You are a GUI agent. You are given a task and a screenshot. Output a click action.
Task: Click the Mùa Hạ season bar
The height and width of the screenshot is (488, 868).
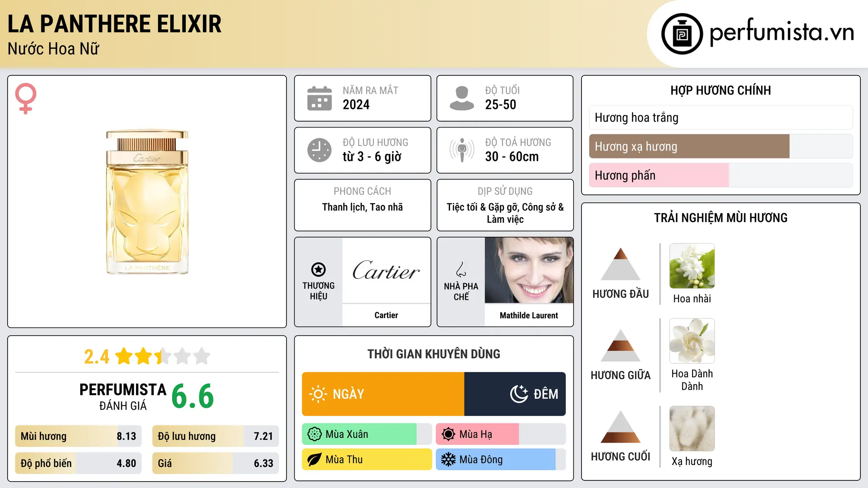click(x=501, y=434)
